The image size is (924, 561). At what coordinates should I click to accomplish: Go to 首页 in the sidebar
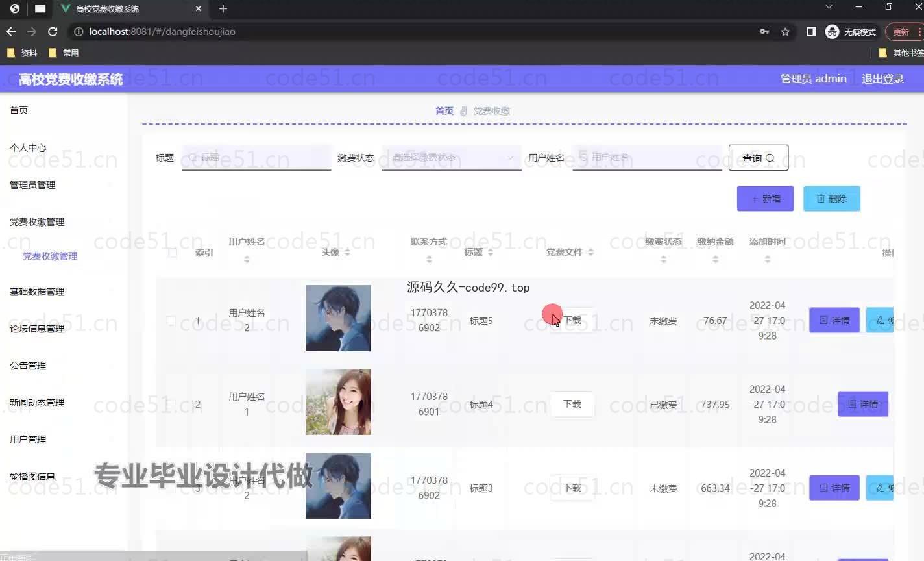click(x=19, y=110)
